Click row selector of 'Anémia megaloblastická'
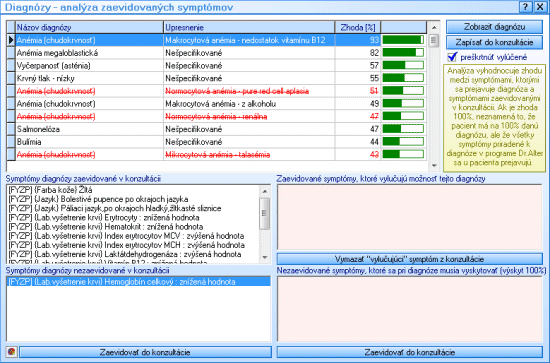 pyautogui.click(x=11, y=53)
